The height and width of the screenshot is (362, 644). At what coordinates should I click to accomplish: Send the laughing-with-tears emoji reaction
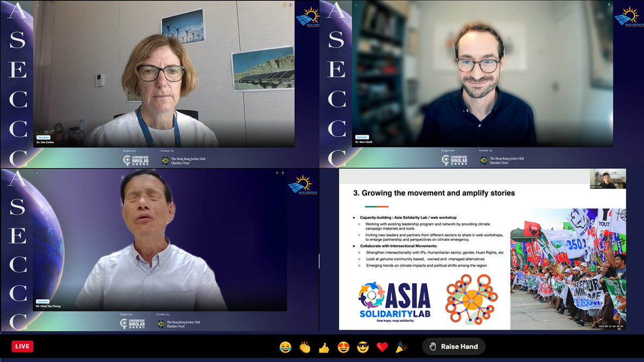point(285,347)
